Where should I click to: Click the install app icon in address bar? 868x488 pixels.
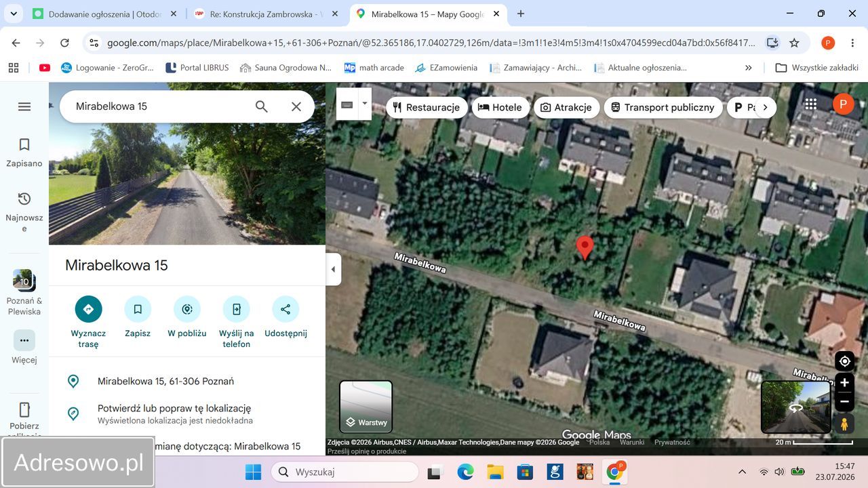coord(772,43)
